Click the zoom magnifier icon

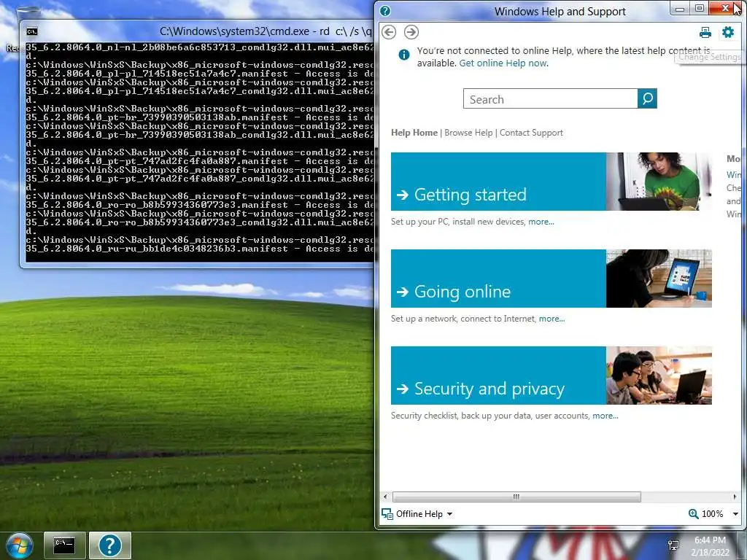[693, 514]
